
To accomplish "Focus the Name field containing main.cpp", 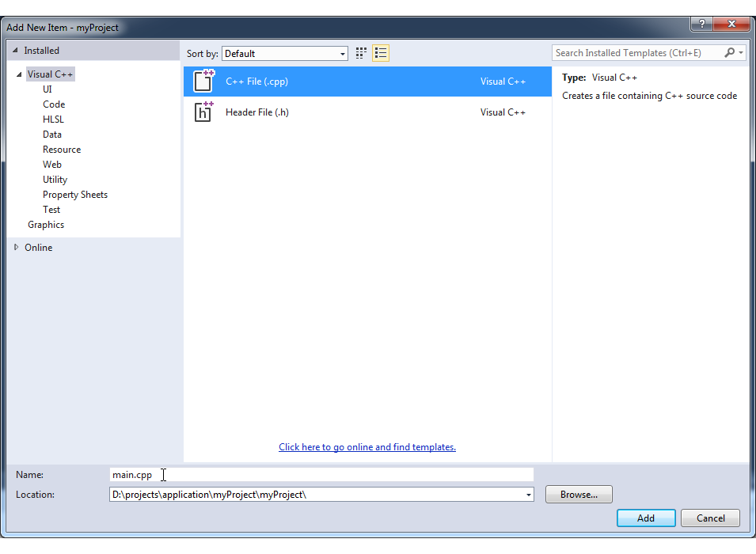I will coord(321,474).
